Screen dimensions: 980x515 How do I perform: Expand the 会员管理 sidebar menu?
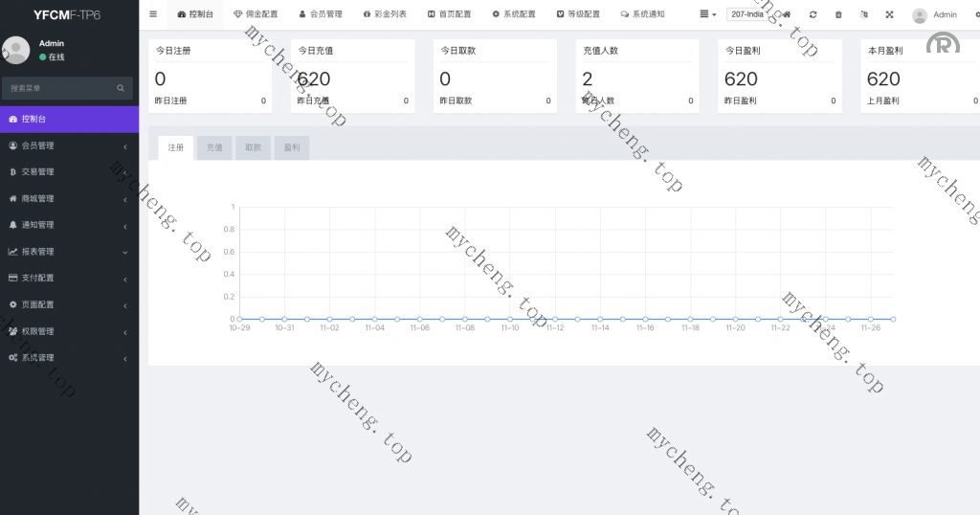(69, 146)
